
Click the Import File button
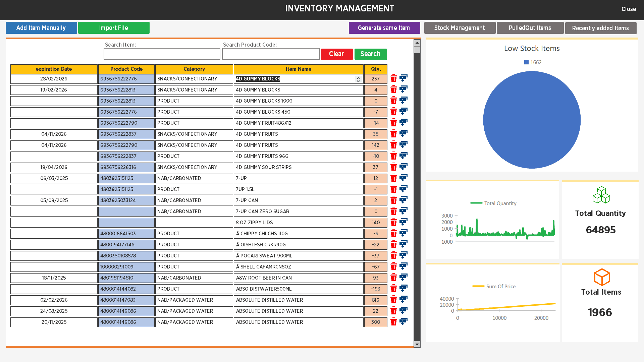[x=114, y=28]
